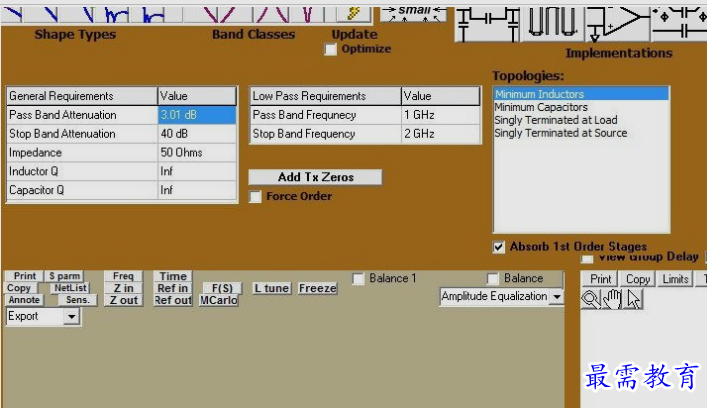Edit the Capacitor Q value Inf
Viewport: 707px width, 408px height.
[197, 190]
